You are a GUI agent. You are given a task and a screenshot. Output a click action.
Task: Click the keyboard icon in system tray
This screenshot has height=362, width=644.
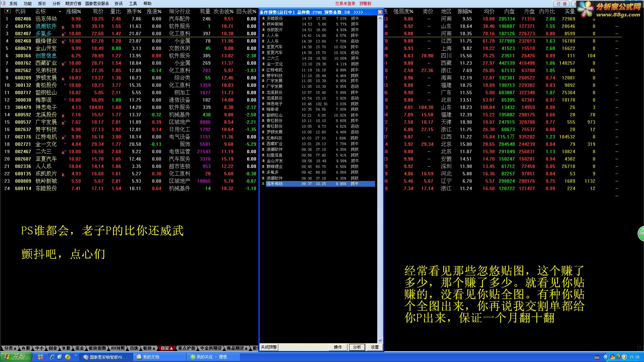597,357
